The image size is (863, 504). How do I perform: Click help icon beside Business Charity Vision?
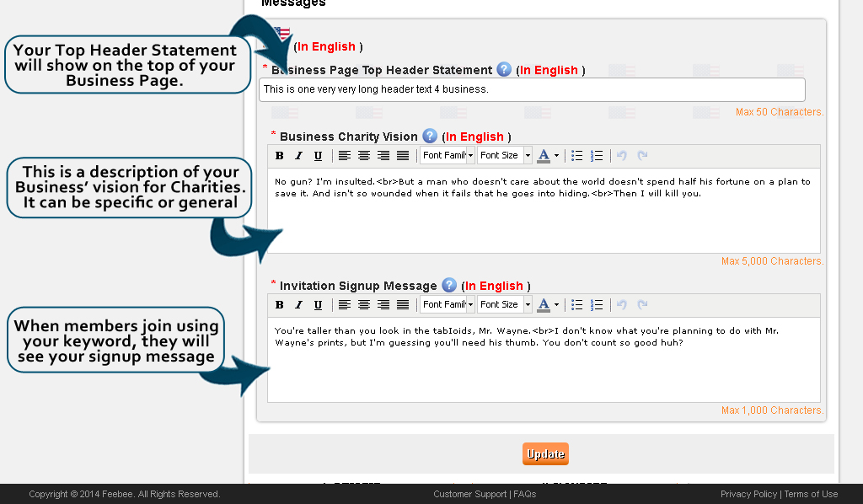(x=430, y=136)
